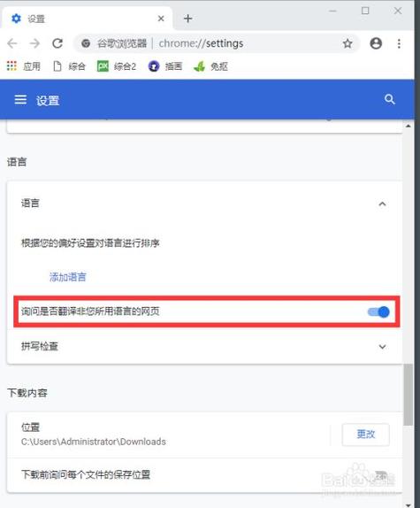Open the user profile avatar icon
This screenshot has height=508, width=420.
(376, 43)
